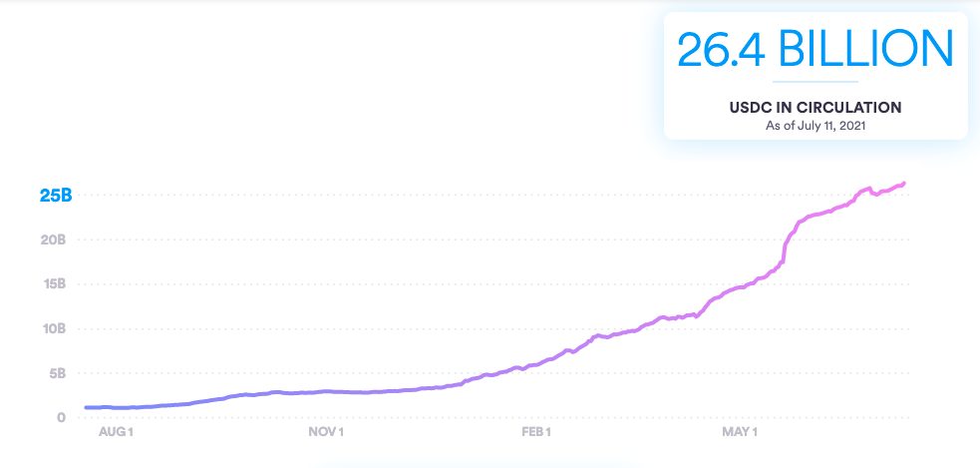Screen dimensions: 980x468
Task: Select the highlighted 25B y-axis label
Action: 55,196
